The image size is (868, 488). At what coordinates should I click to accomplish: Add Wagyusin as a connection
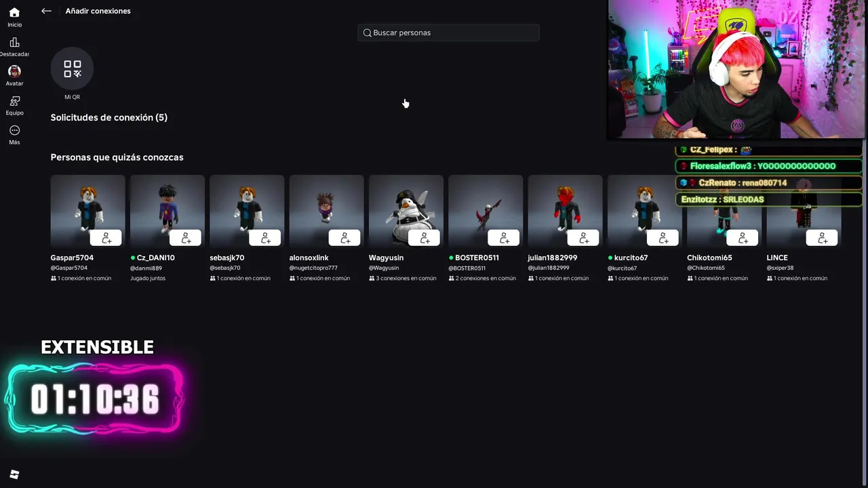tap(424, 238)
